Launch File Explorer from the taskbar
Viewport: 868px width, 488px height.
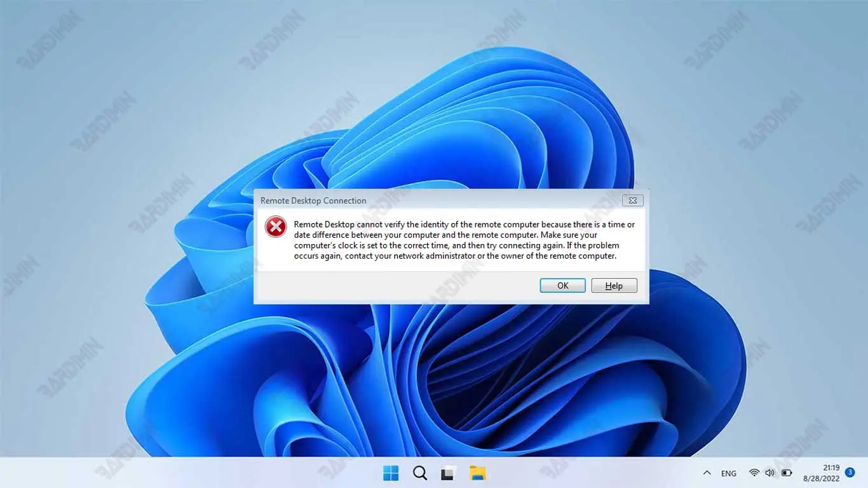coord(477,473)
